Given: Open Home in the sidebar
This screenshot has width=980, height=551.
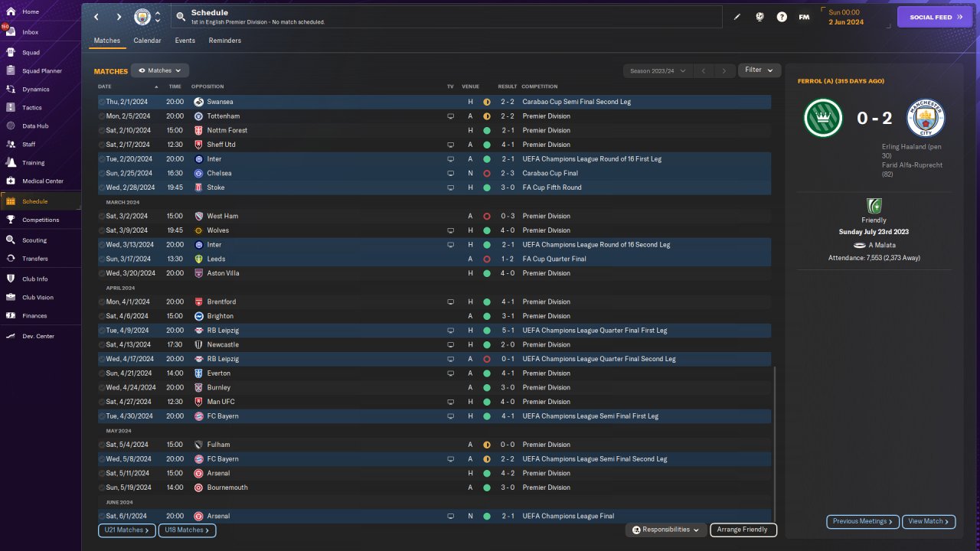Looking at the screenshot, I should tap(41, 12).
